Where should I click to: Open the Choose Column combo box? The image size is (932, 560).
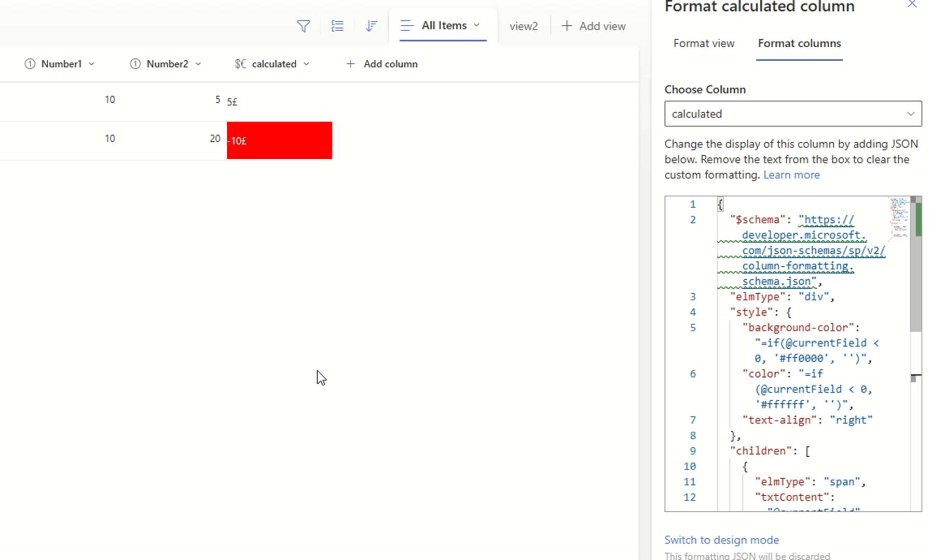click(793, 114)
